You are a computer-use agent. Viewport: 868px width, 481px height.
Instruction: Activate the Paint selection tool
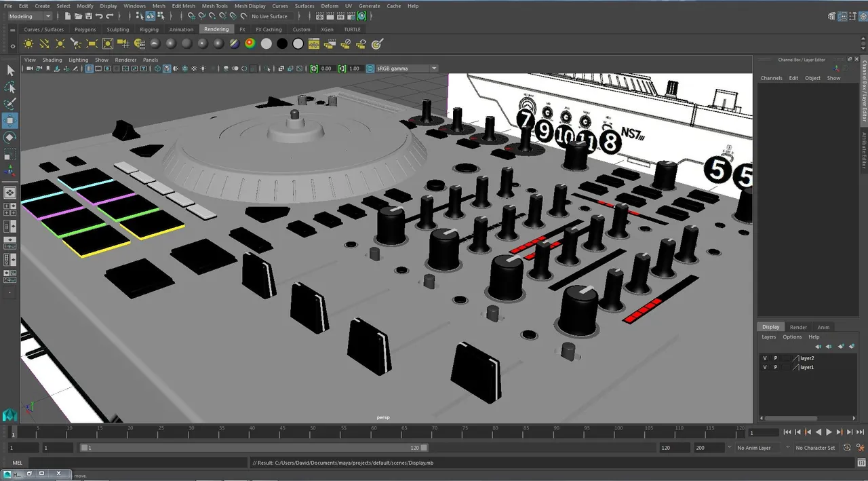10,104
